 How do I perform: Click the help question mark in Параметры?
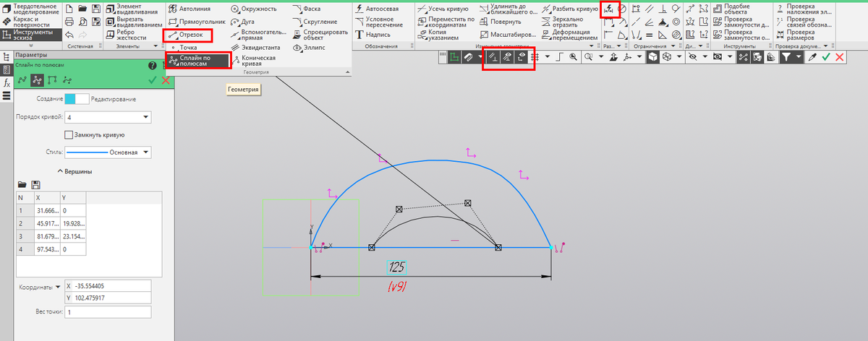point(152,65)
